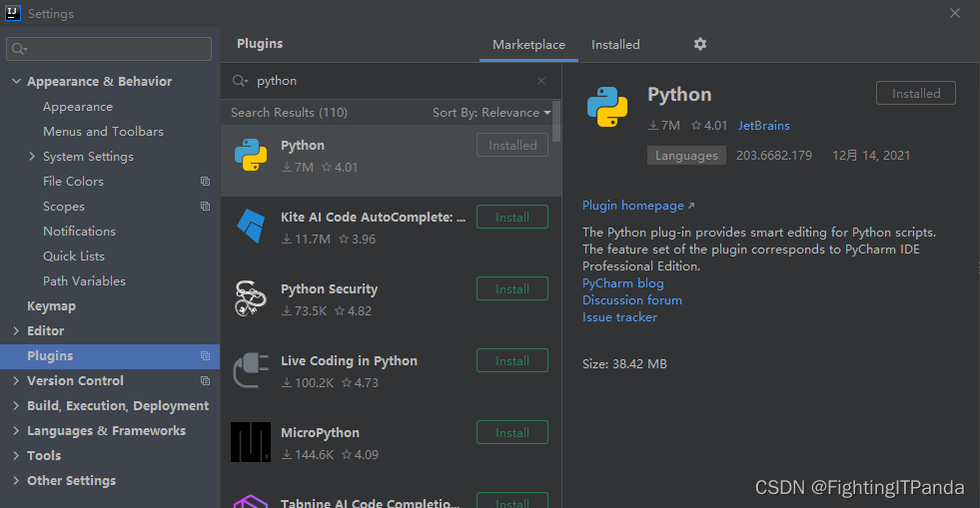Open the Appearance settings page
The image size is (980, 508).
coord(78,107)
